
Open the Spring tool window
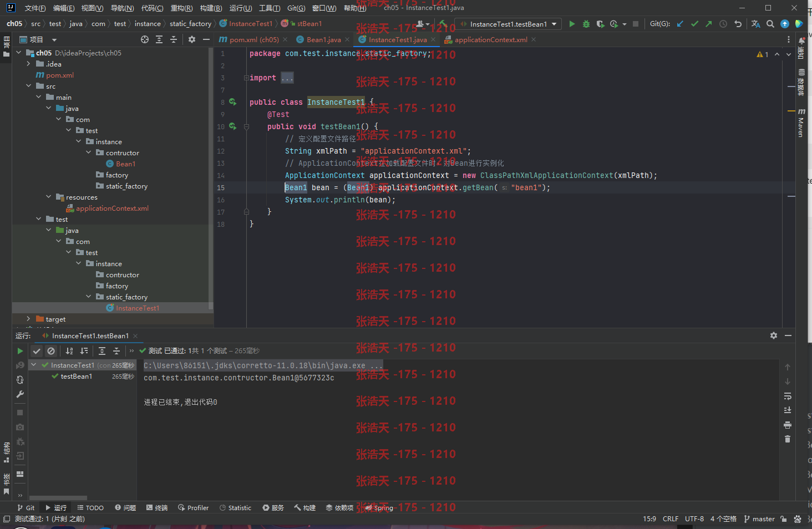click(379, 507)
